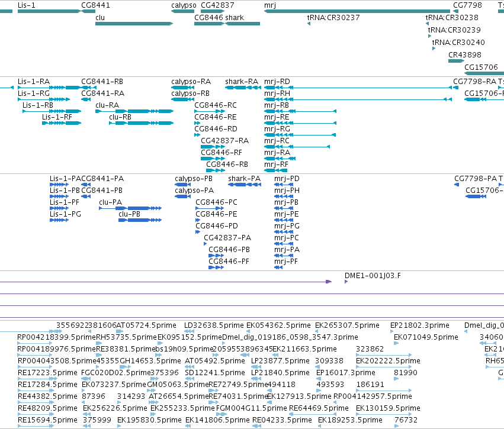Select tRNA:CR30239 feature

tap(430, 36)
